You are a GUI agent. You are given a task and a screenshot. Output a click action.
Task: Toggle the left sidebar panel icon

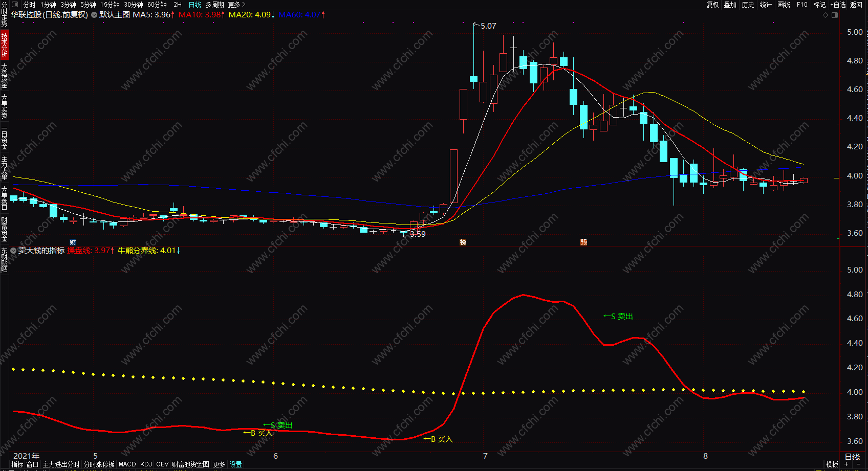tap(15, 5)
